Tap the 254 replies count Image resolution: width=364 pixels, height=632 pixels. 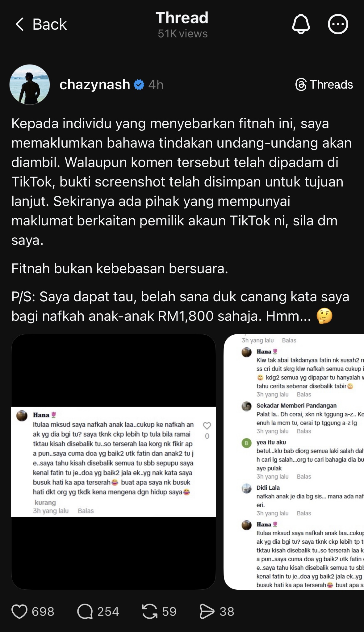click(x=108, y=611)
